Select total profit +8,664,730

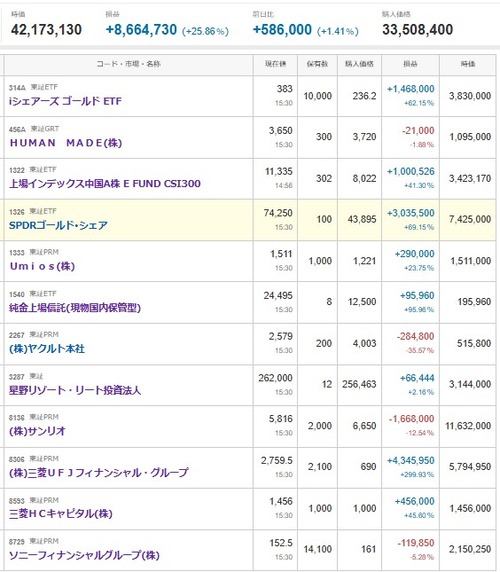point(141,30)
